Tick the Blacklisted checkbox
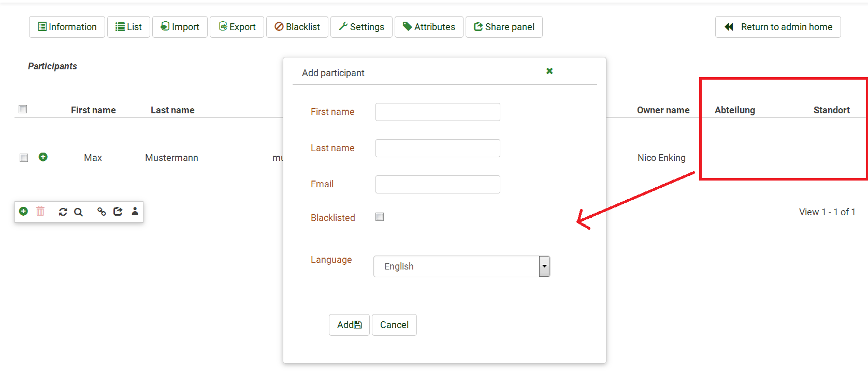868x374 pixels. coord(380,217)
